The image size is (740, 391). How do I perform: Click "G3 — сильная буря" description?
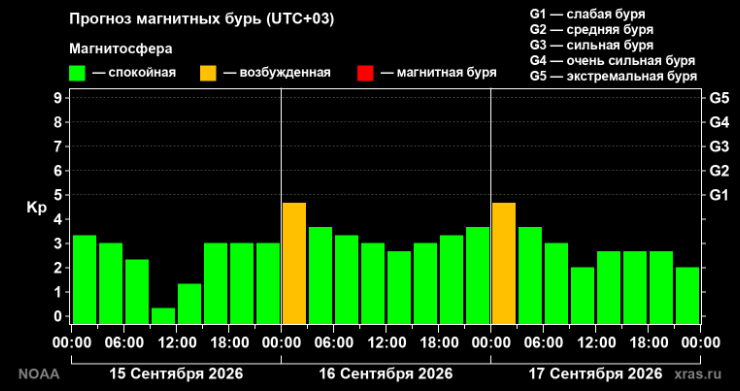click(592, 45)
